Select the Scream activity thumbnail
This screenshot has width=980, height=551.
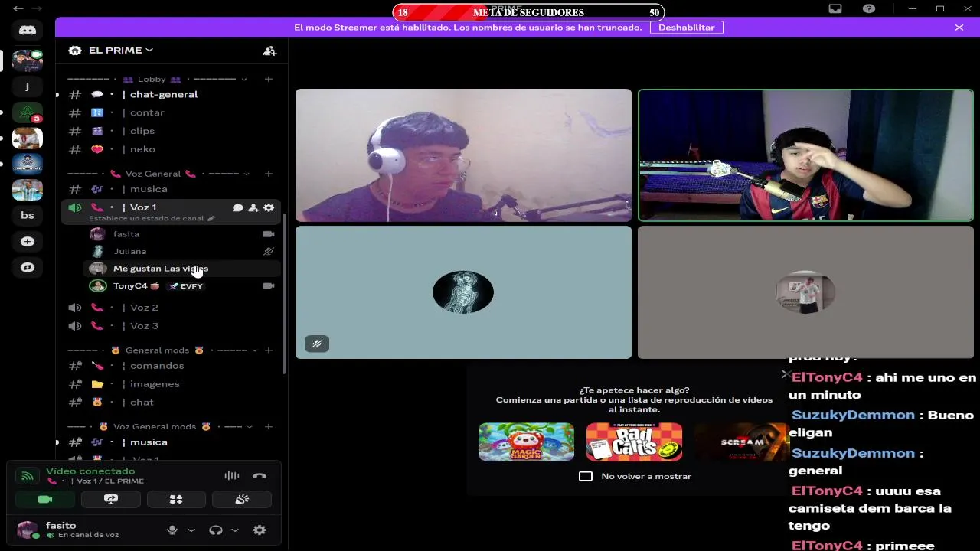741,442
